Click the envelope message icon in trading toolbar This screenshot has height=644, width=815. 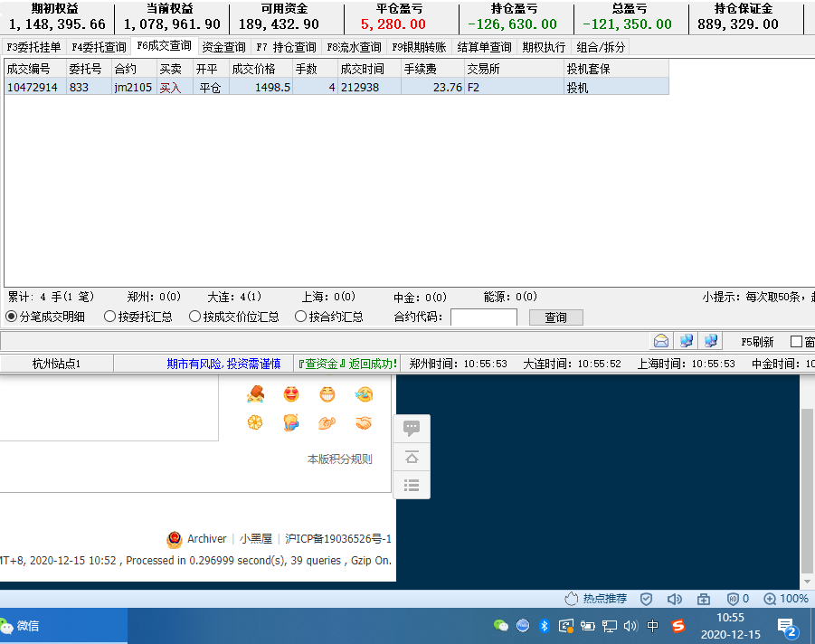pyautogui.click(x=661, y=341)
